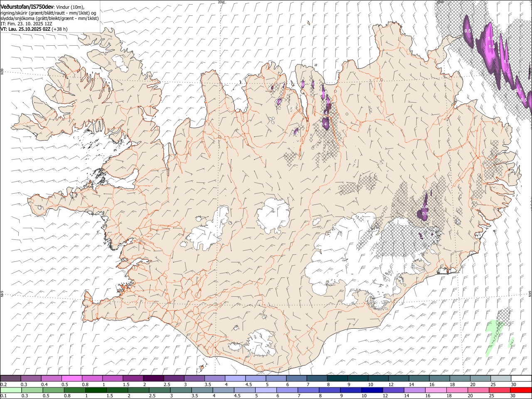
Task: Pick the bright magenta 0.5–0.8 snow legend swatch
Action: [x=72, y=379]
